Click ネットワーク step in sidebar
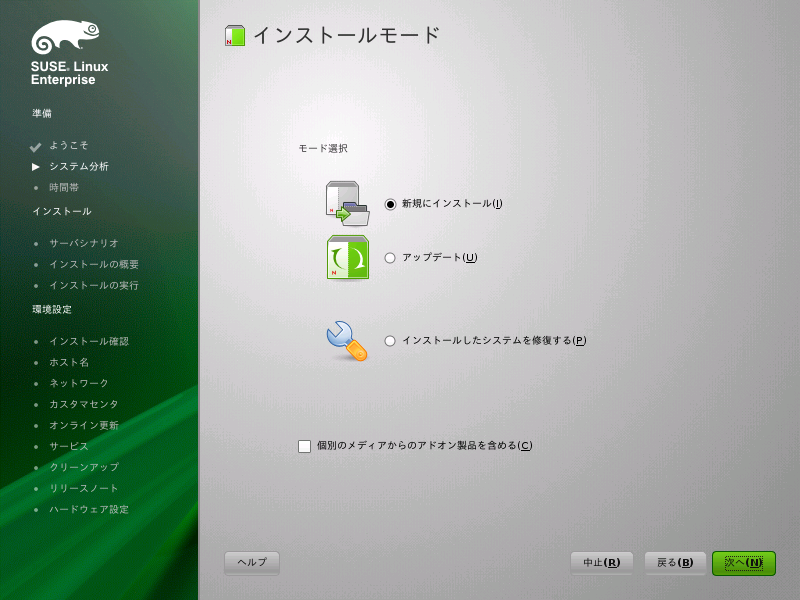800x600 pixels. 79,383
